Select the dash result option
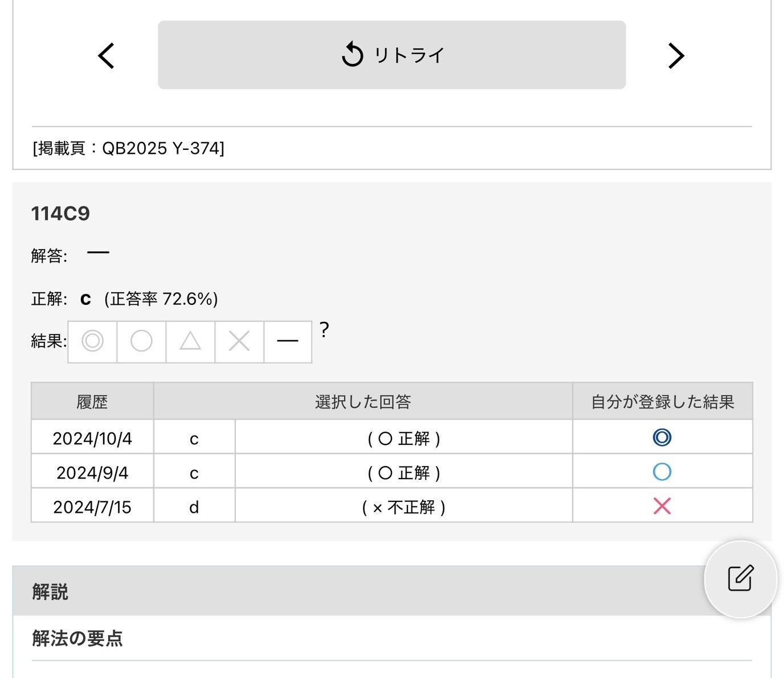This screenshot has width=784, height=678. (x=288, y=341)
